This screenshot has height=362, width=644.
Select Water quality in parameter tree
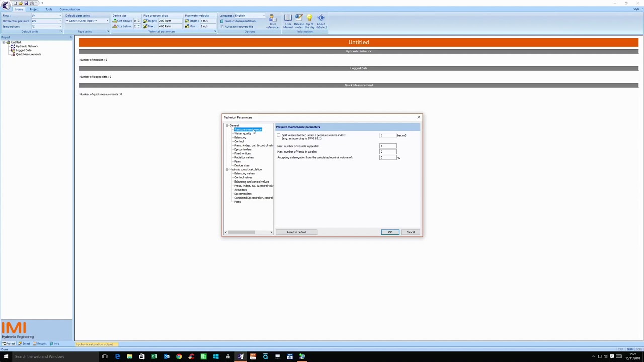click(243, 133)
